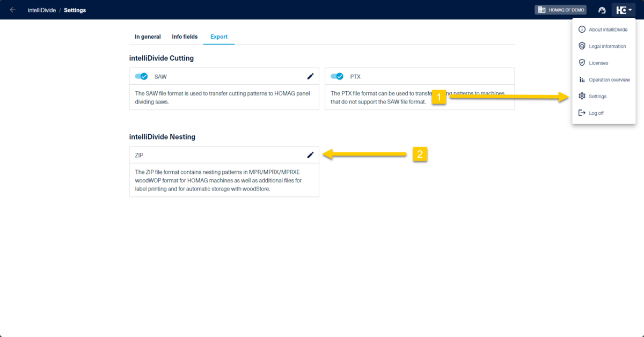Viewport: 644px width, 337px height.
Task: Select Legal information in the menu
Action: 609,46
